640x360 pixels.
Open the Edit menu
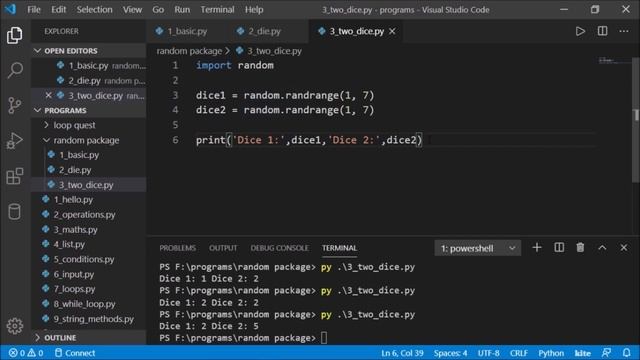pyautogui.click(x=58, y=9)
